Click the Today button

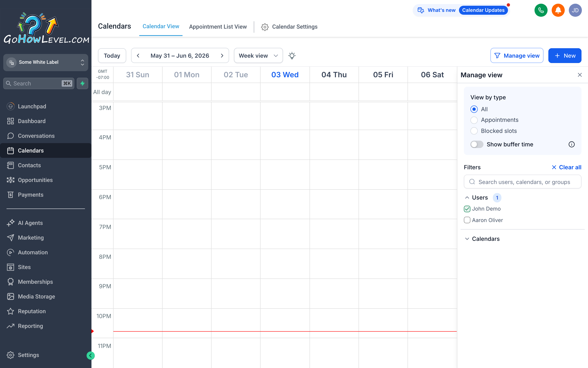point(112,55)
